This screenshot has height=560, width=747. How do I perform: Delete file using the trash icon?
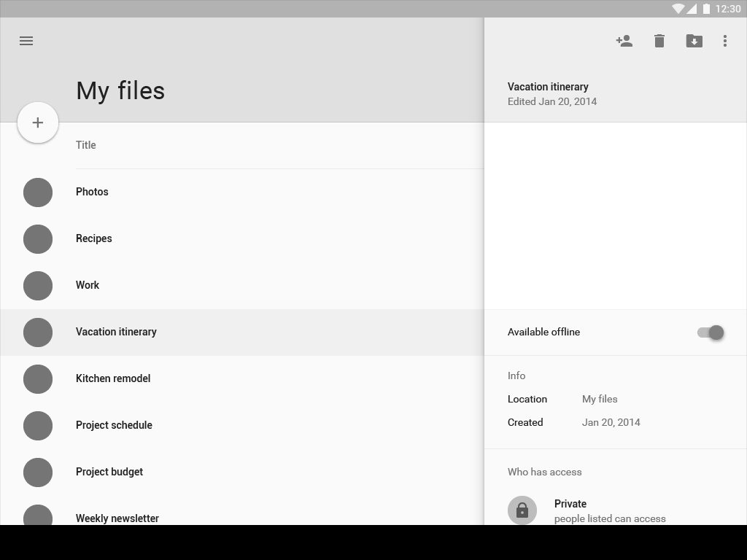coord(659,41)
